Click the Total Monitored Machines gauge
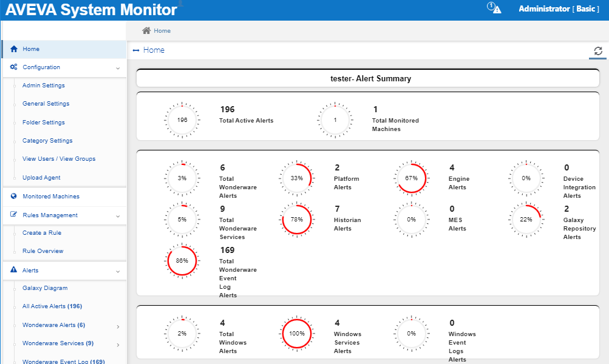Viewport: 609px width, 364px height. coord(335,120)
